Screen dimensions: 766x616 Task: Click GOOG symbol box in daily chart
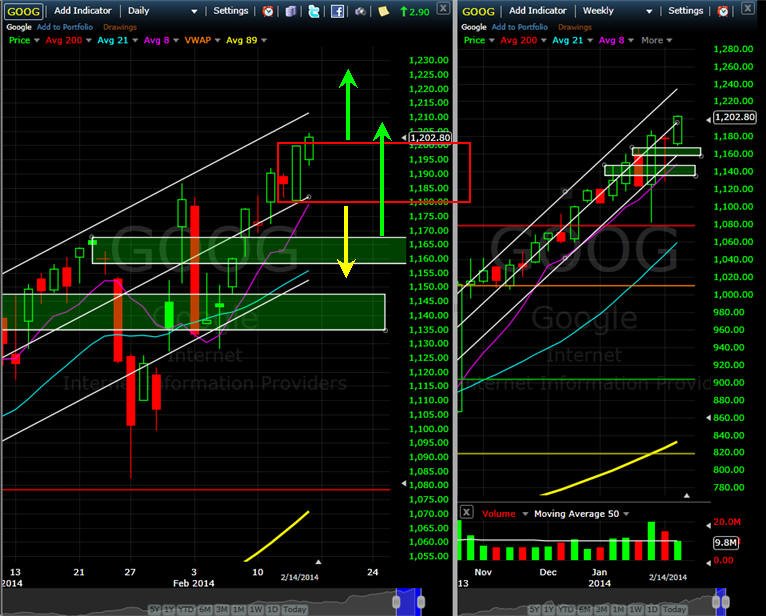23,11
